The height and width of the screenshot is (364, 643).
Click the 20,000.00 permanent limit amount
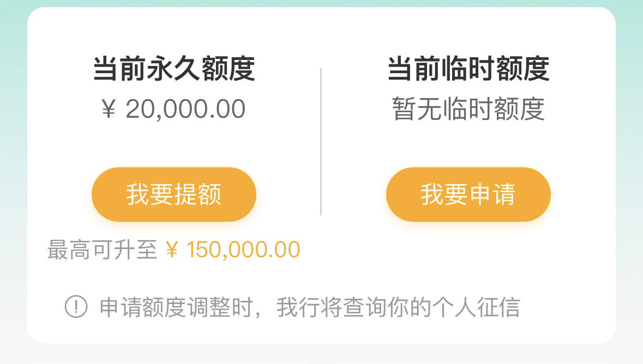point(185,110)
